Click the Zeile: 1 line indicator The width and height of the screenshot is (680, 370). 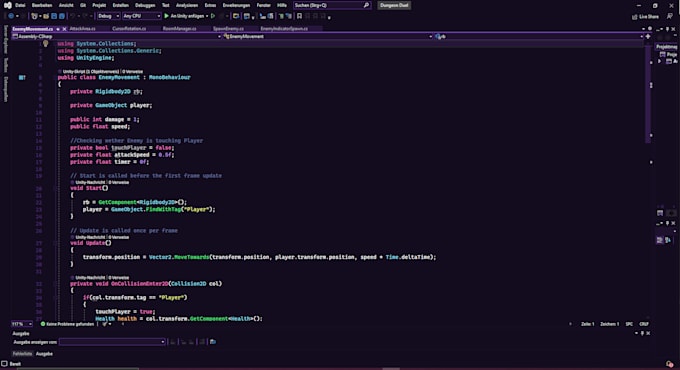pos(588,324)
